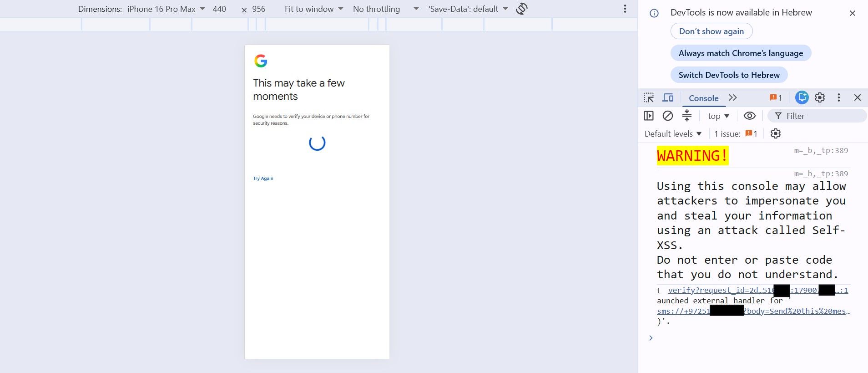Click the loading spinner on the page

click(x=317, y=143)
